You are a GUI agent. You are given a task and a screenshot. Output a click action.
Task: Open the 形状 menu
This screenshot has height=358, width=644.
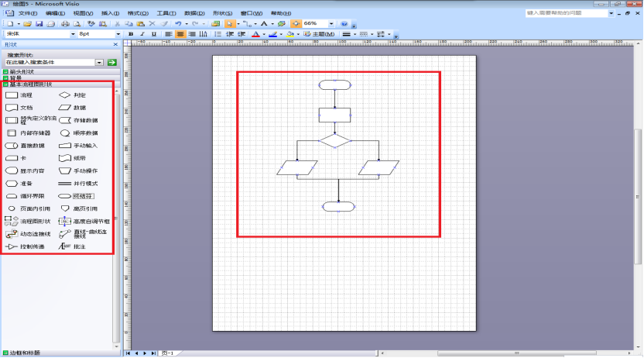(223, 13)
